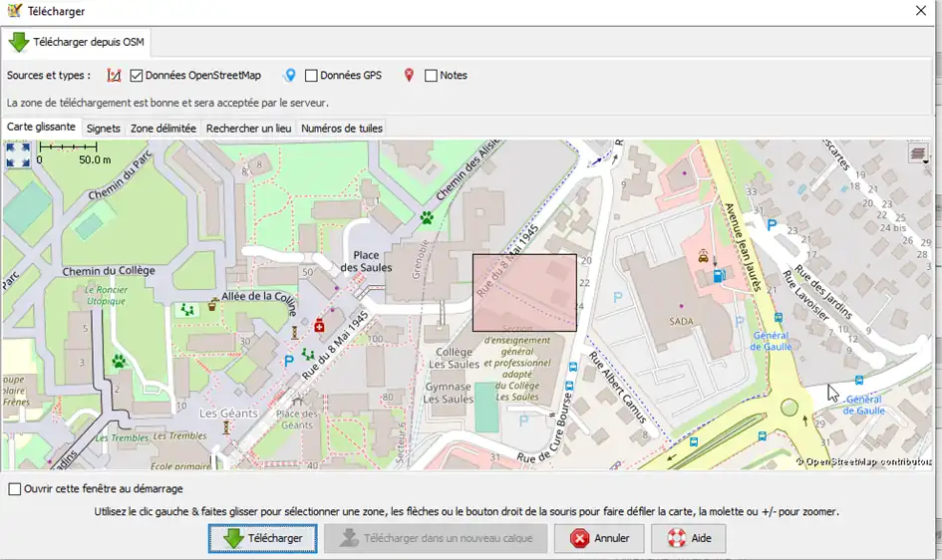Image resolution: width=942 pixels, height=560 pixels.
Task: Uncheck the Données OpenStreetMap checkbox
Action: point(137,76)
